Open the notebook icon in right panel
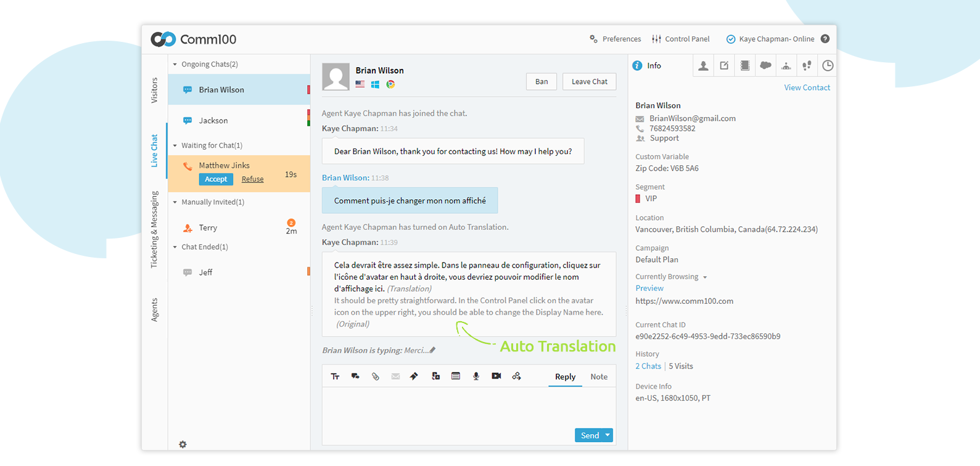980x466 pixels. coord(745,65)
